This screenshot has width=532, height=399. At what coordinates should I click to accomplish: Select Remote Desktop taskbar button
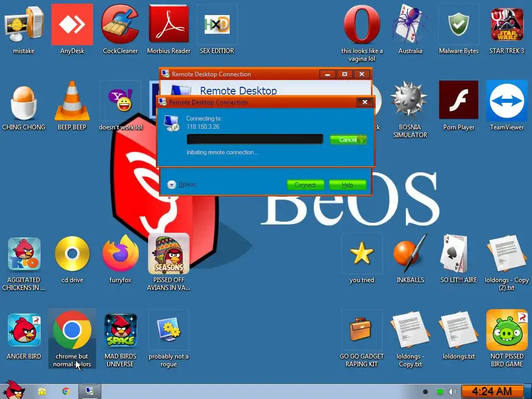pyautogui.click(x=89, y=391)
